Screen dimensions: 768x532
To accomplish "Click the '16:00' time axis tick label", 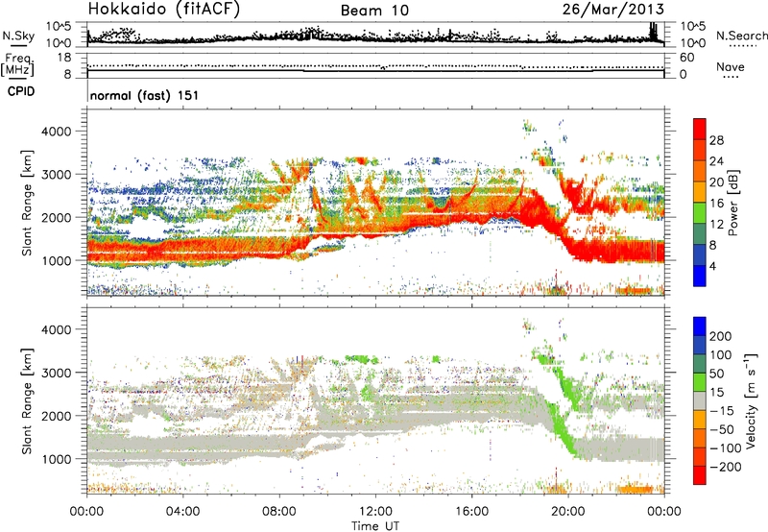I will click(x=471, y=512).
